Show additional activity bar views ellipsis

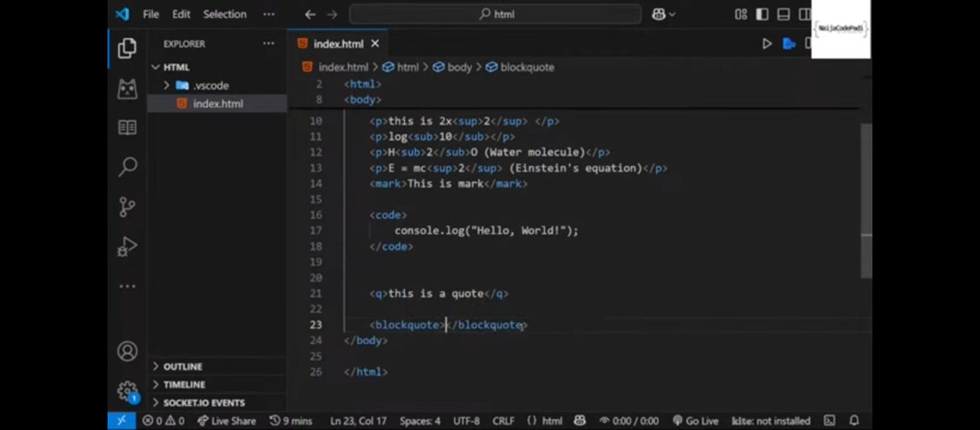(x=127, y=286)
